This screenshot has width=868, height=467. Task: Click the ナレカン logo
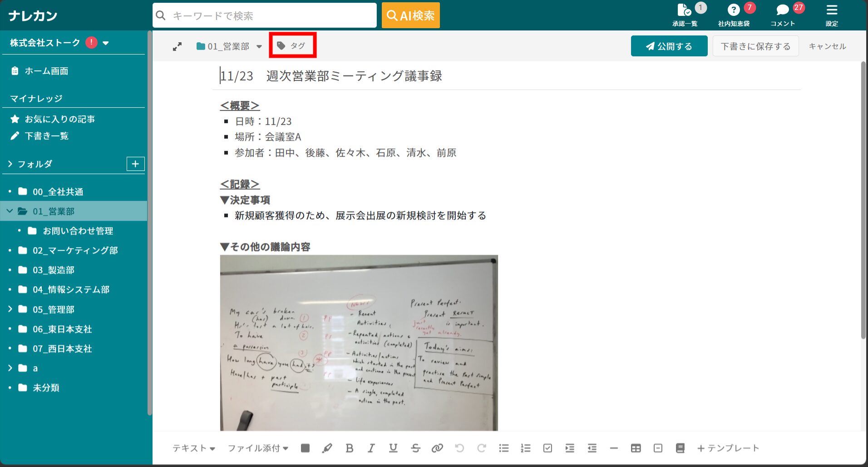point(33,15)
